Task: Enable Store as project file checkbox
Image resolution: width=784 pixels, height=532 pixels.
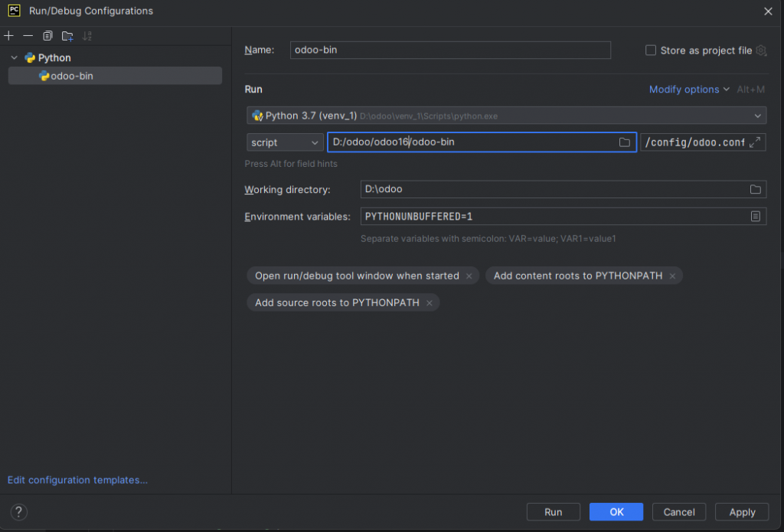Action: [x=651, y=50]
